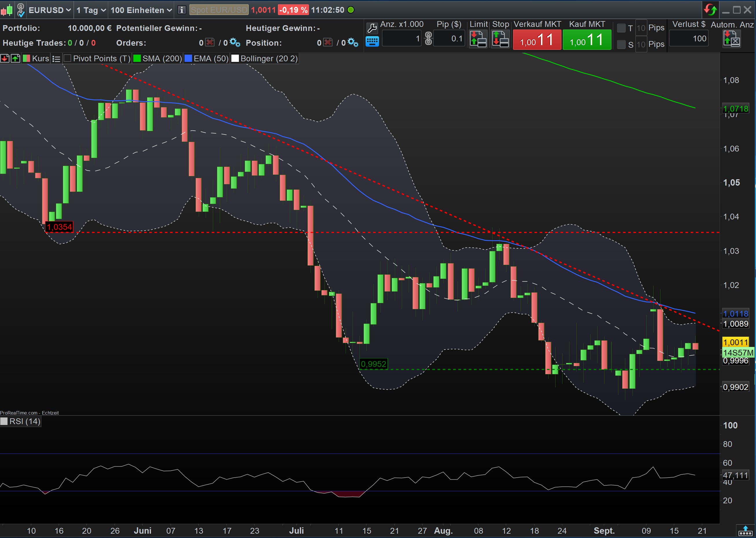Open the instrument info icon
The image size is (756, 538).
pyautogui.click(x=181, y=10)
